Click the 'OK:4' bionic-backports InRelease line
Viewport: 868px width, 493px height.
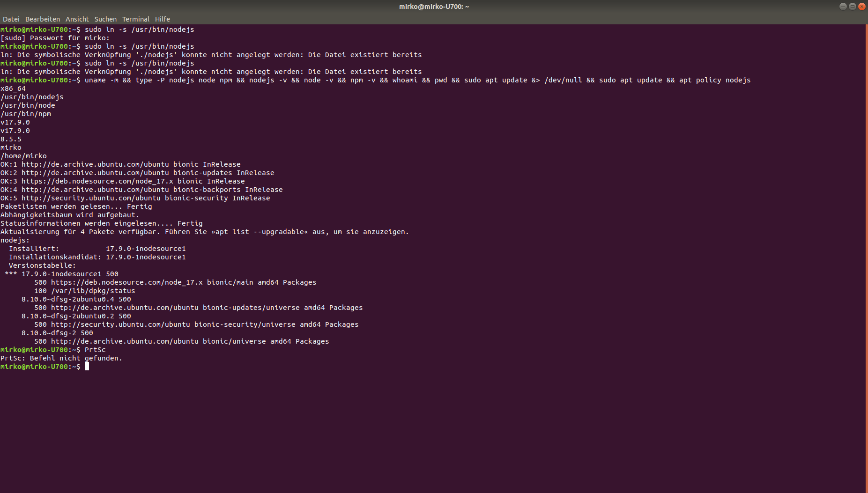tap(141, 190)
